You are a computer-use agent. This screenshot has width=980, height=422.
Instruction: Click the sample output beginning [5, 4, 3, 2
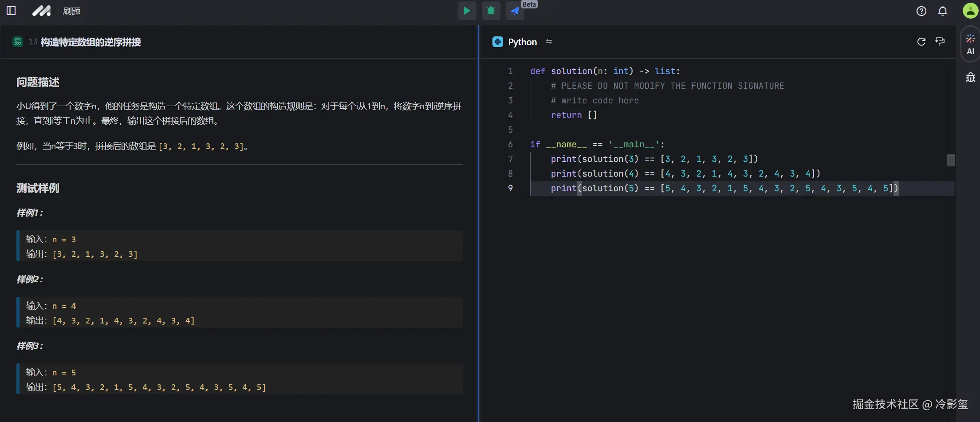click(159, 387)
